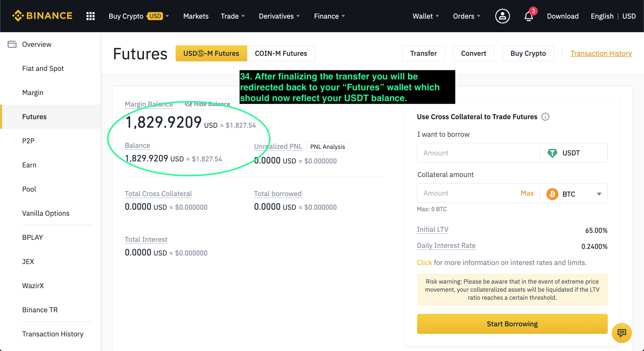Click Max in collateral amount field

coord(527,193)
